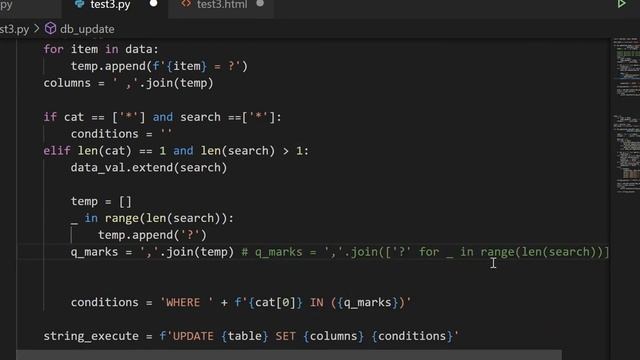The width and height of the screenshot is (640, 360).
Task: Close test3.py via its unsaved dot
Action: (153, 4)
